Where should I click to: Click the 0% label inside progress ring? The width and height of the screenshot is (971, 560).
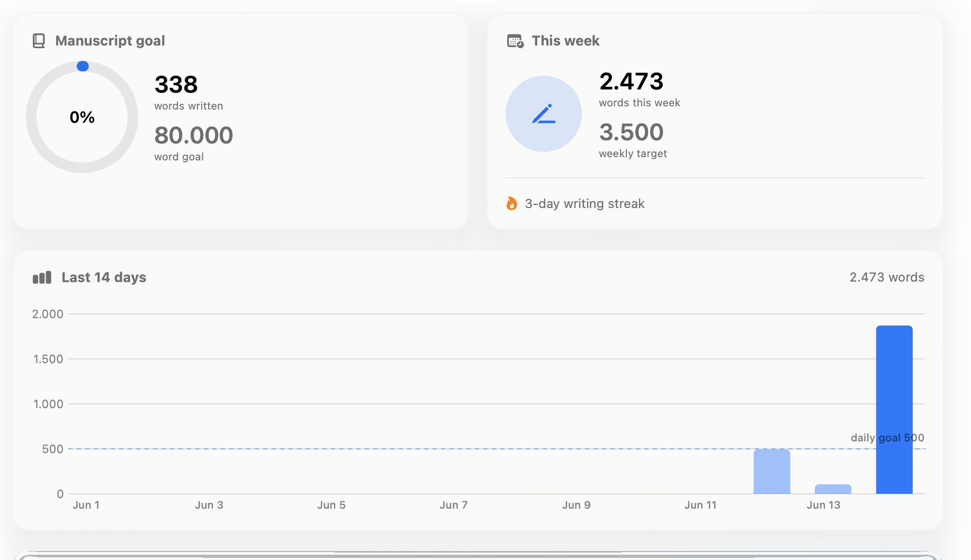[82, 117]
